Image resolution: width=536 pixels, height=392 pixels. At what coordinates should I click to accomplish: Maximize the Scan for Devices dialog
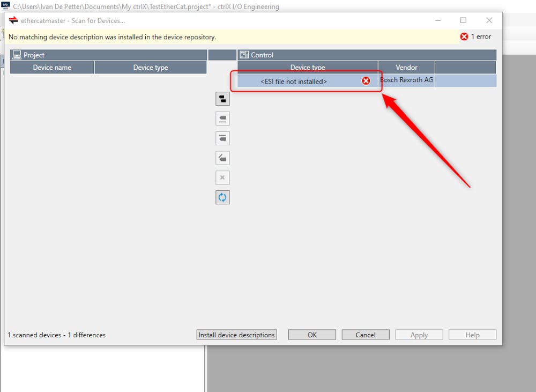click(464, 20)
